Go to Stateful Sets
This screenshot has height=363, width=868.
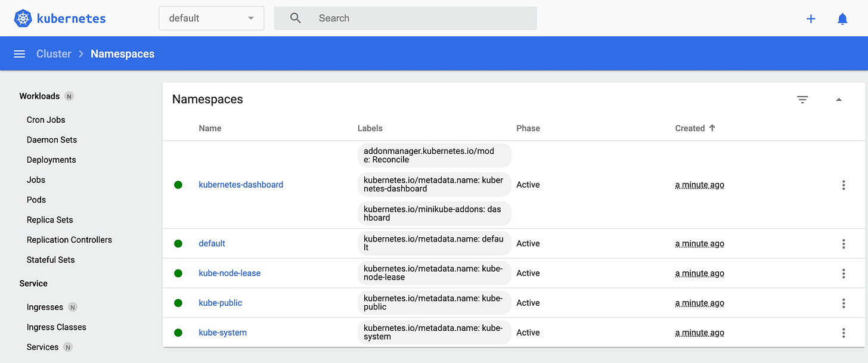[51, 259]
